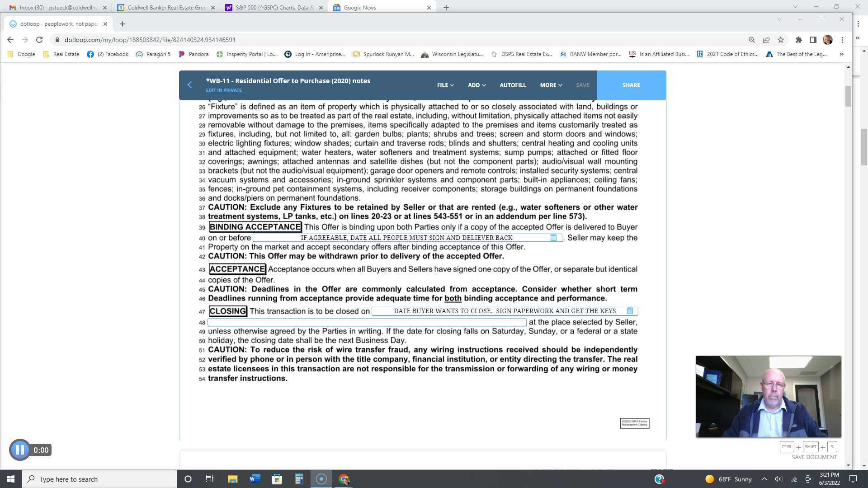Click back arrow to exit the document
This screenshot has width=868, height=488.
tap(189, 85)
